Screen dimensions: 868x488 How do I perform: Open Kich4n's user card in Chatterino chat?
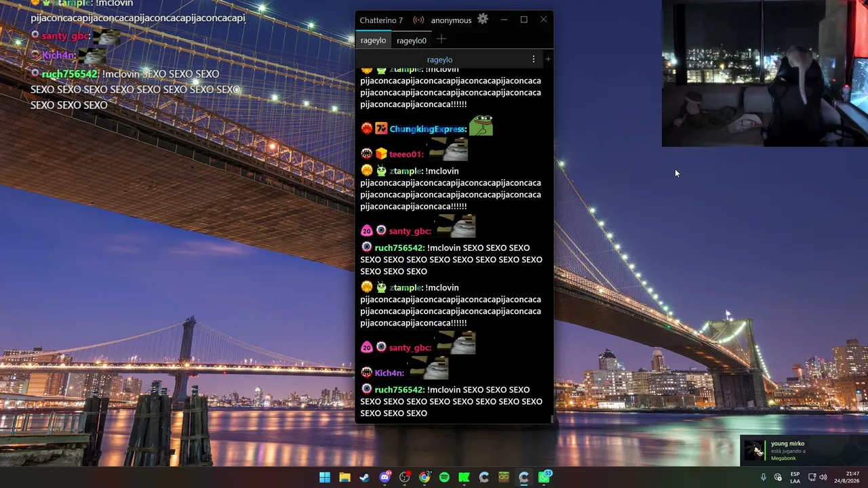pos(389,373)
